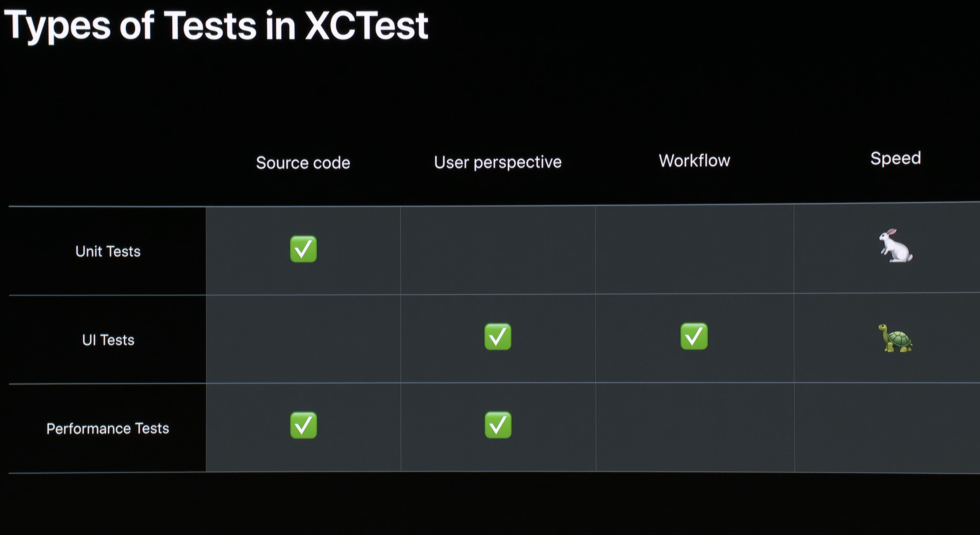The image size is (980, 535).
Task: Select the Source code column header
Action: point(303,163)
